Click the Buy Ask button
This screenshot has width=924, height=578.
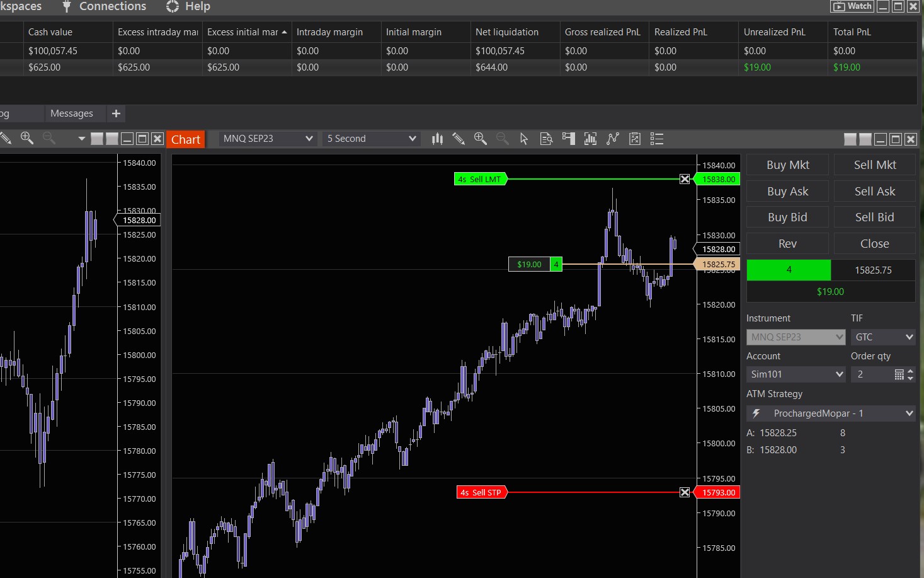[787, 192]
